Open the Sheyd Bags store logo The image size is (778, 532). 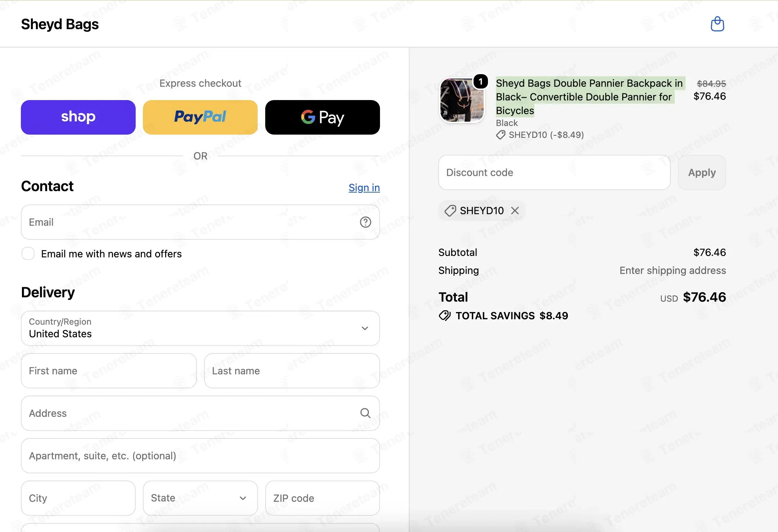60,24
